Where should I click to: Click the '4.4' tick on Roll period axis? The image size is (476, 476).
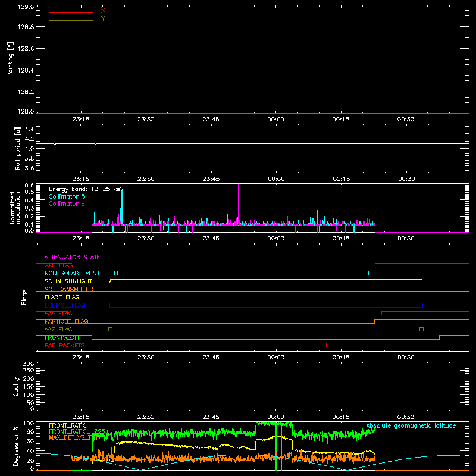(29, 129)
